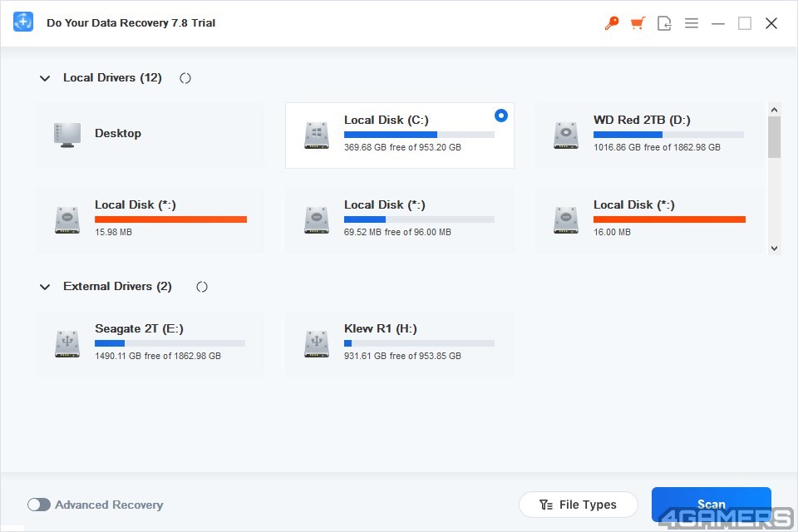Open the purchase page via cart icon

pyautogui.click(x=638, y=23)
